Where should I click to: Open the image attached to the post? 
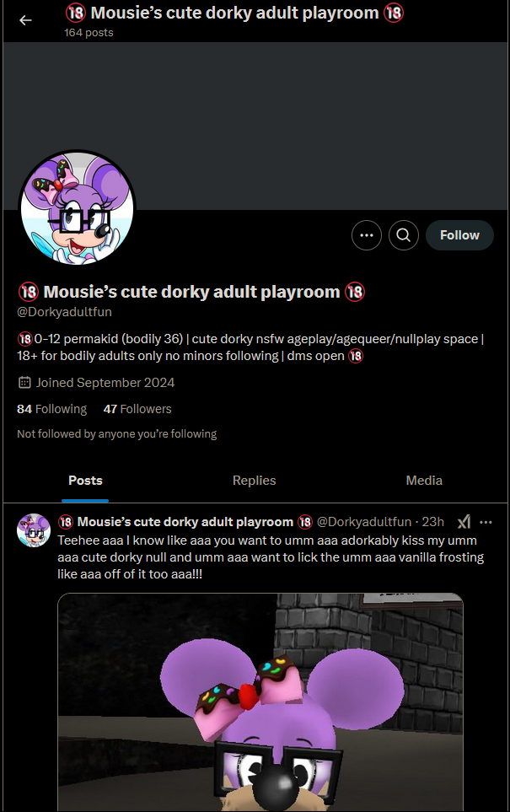tap(260, 702)
